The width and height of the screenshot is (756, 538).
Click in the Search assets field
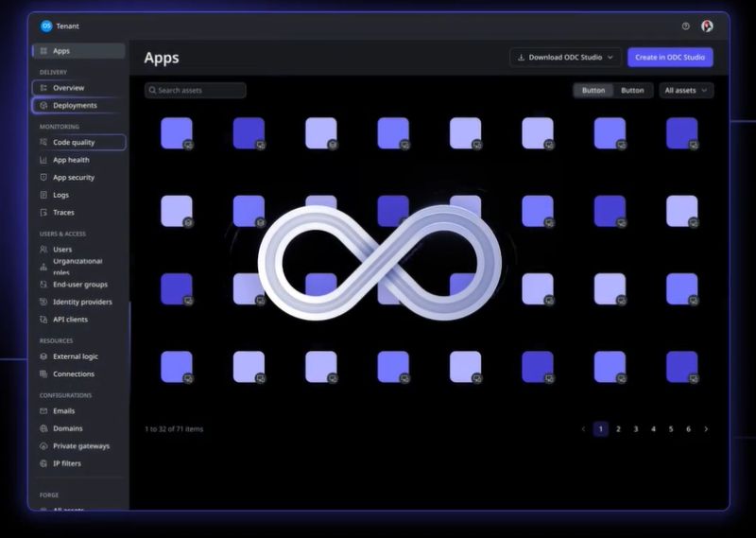pos(200,91)
